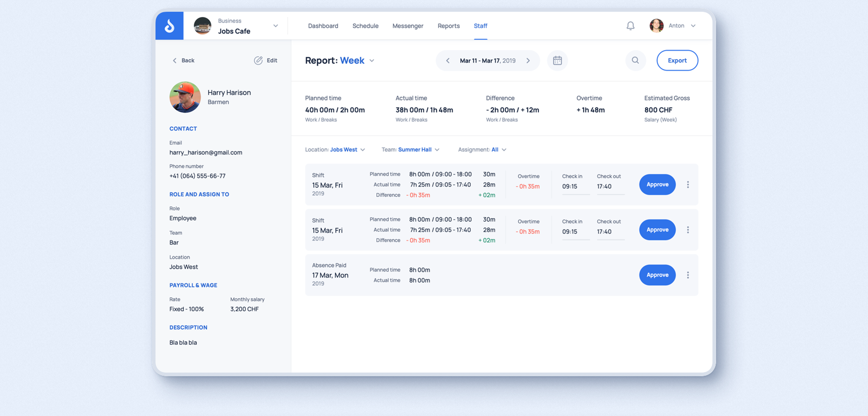
Task: Switch to the Reports tab
Action: [x=448, y=26]
